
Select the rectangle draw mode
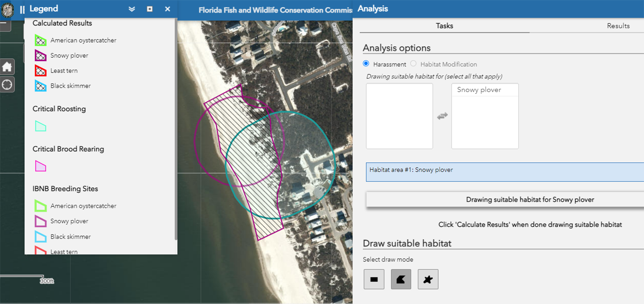[373, 279]
